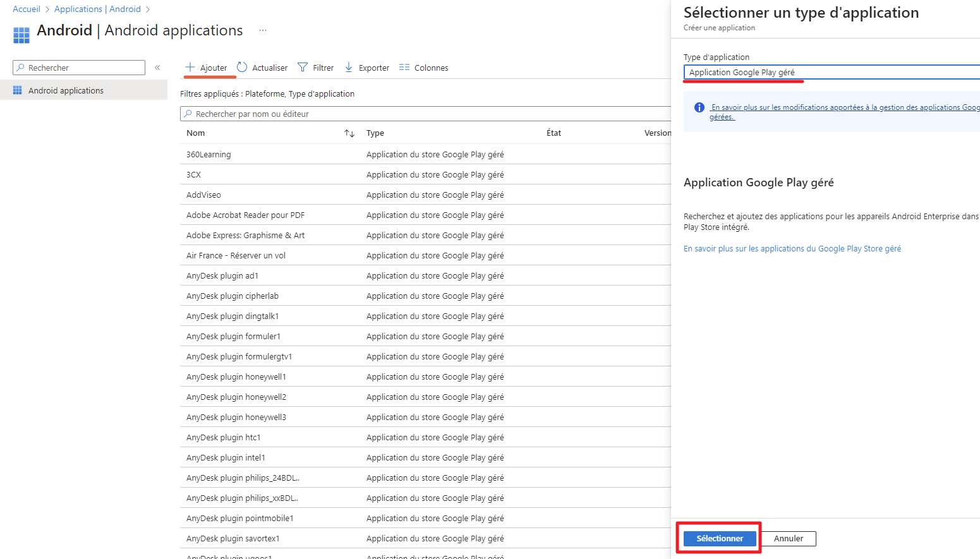Collapse the sidebar with double chevron
This screenshot has width=980, height=559.
point(157,68)
